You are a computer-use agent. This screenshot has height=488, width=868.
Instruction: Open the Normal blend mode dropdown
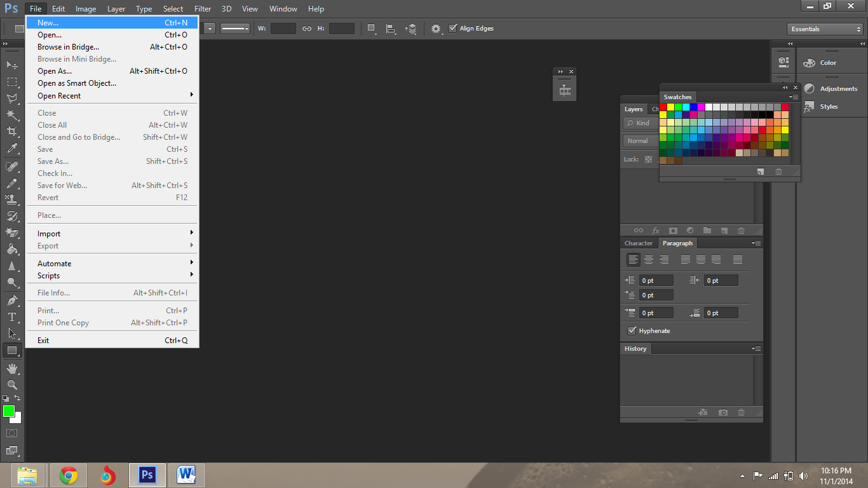[x=641, y=141]
